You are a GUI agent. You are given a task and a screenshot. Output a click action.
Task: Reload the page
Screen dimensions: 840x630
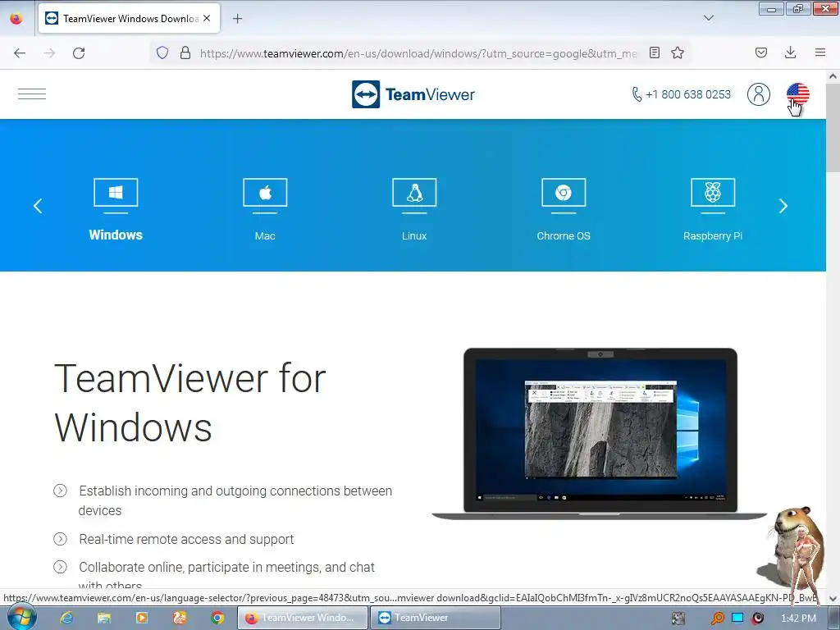(x=79, y=53)
